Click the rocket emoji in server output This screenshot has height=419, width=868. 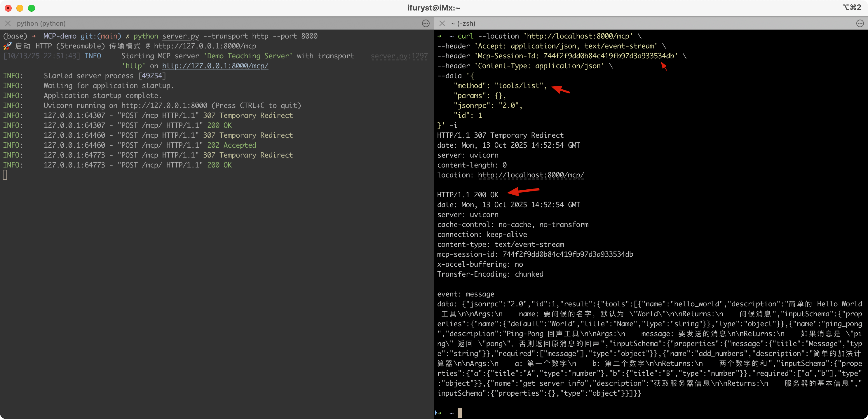7,46
